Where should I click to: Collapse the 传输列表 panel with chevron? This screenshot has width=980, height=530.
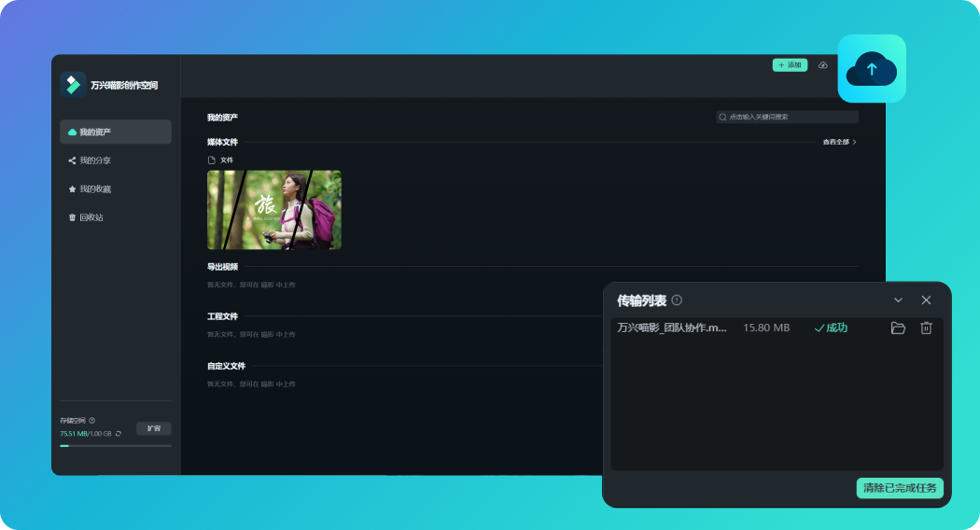[x=898, y=300]
